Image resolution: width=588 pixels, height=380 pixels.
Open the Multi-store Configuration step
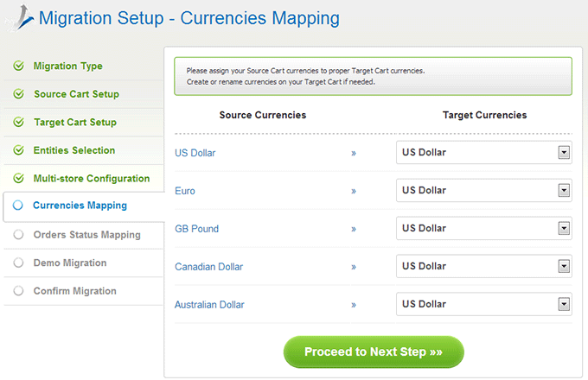pos(92,178)
